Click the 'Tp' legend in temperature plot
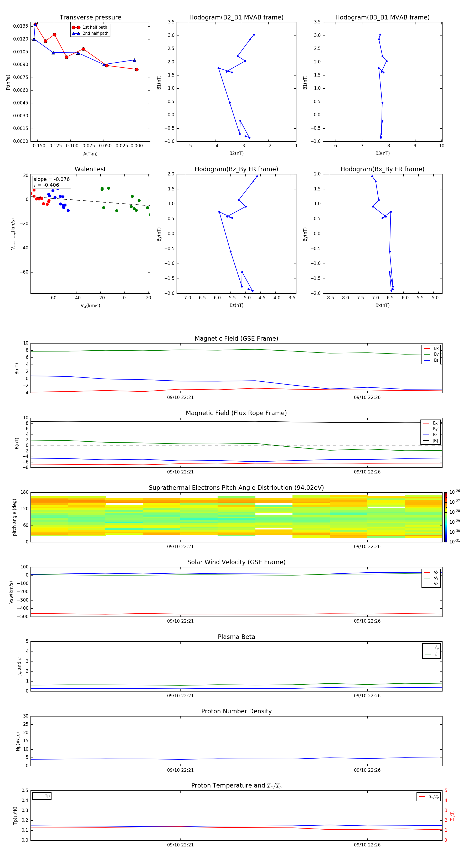Viewport: 473px width, 868px height. (x=42, y=796)
